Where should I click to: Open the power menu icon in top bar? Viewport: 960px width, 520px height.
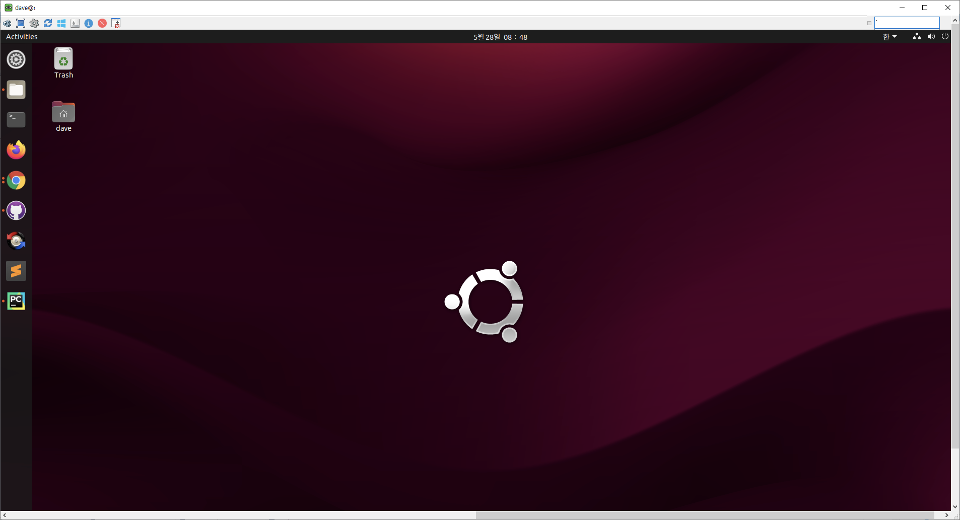click(945, 37)
